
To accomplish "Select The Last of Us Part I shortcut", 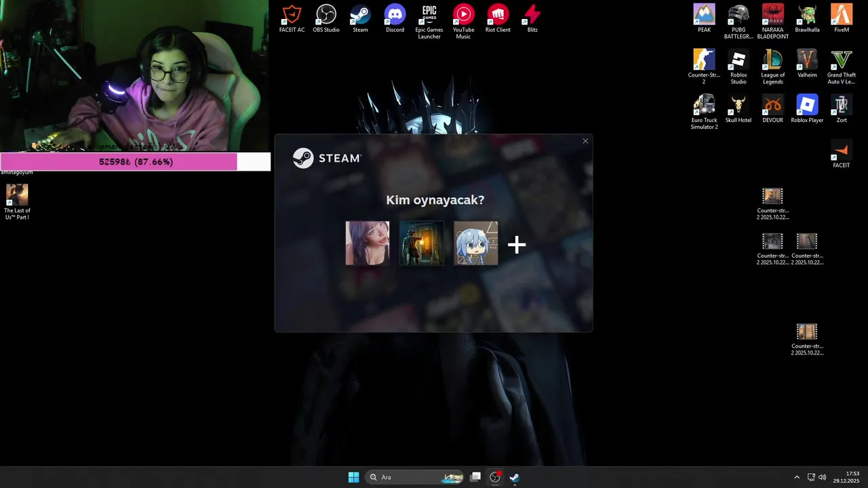I will [x=17, y=202].
